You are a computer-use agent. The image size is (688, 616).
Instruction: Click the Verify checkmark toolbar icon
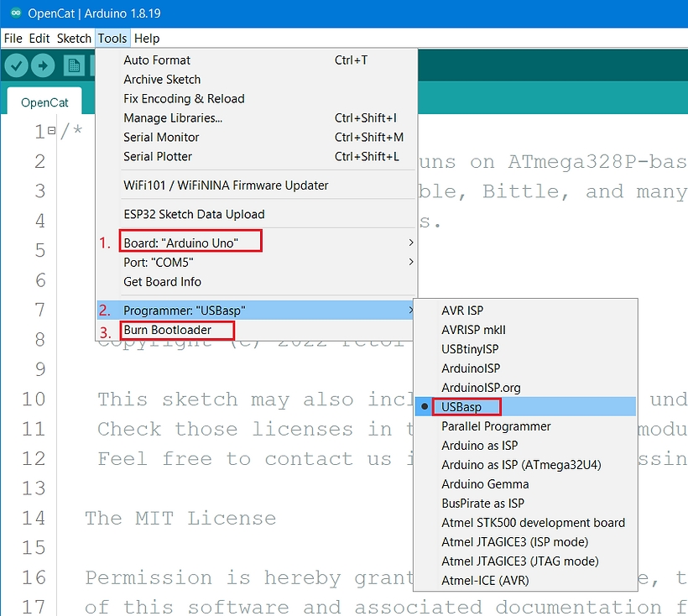click(17, 65)
